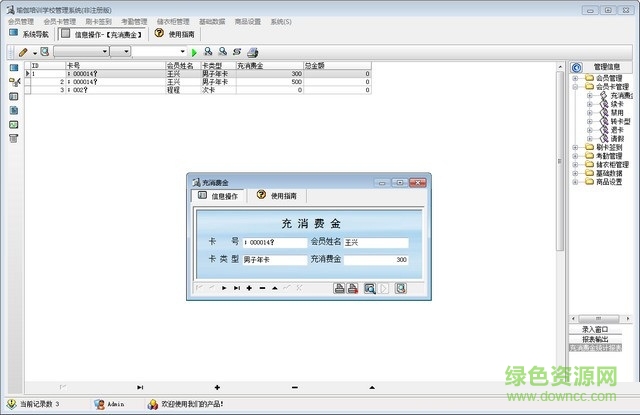This screenshot has width=640, height=415.
Task: Expand the 基础数据 tree folder
Action: pyautogui.click(x=575, y=173)
